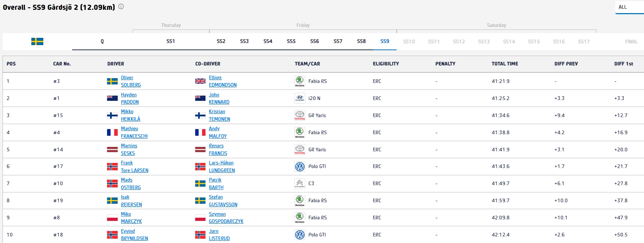The height and width of the screenshot is (243, 644).
Task: Click the Hyundai logo next to i20 N
Action: point(299,98)
